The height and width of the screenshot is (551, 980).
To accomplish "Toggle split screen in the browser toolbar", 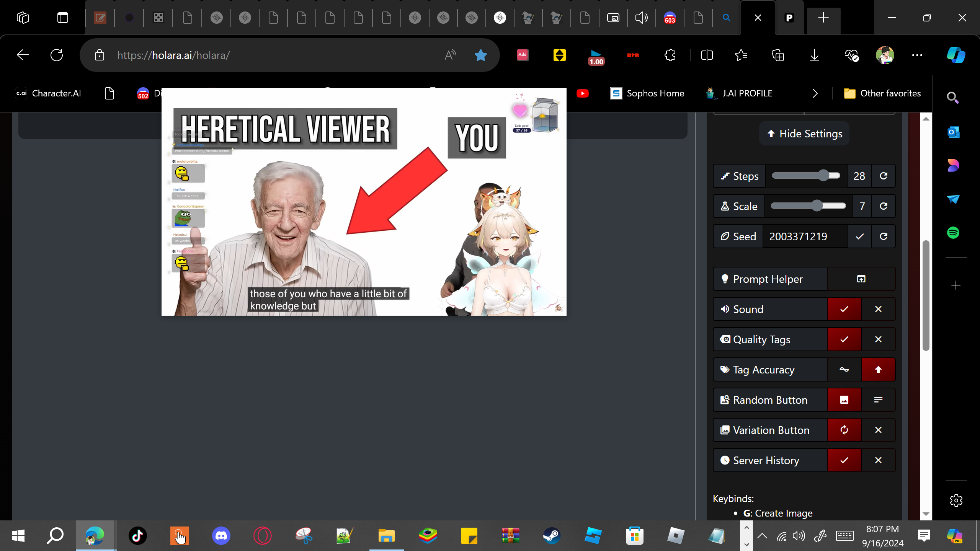I will 707,55.
